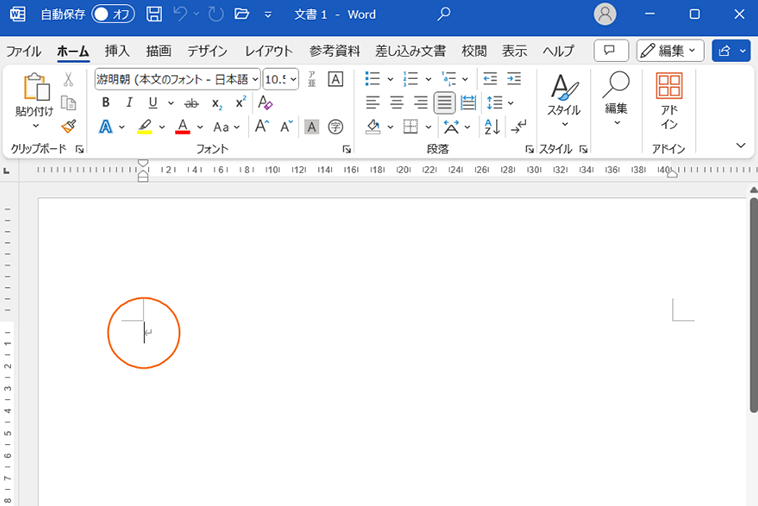
Task: Open the search magnifier in title bar
Action: click(x=444, y=14)
